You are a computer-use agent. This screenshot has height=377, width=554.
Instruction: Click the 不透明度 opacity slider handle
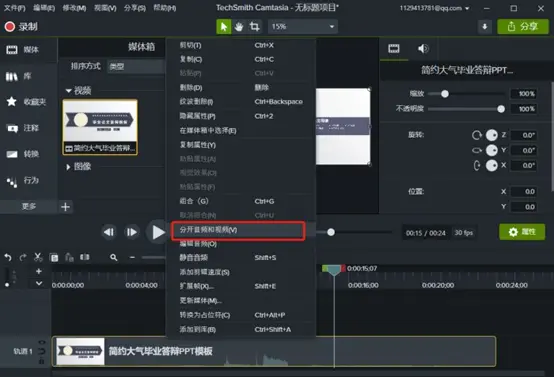point(501,109)
